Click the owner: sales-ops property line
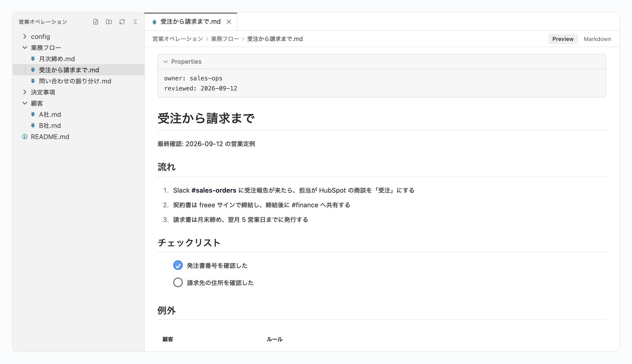The image size is (632, 364). [x=193, y=78]
